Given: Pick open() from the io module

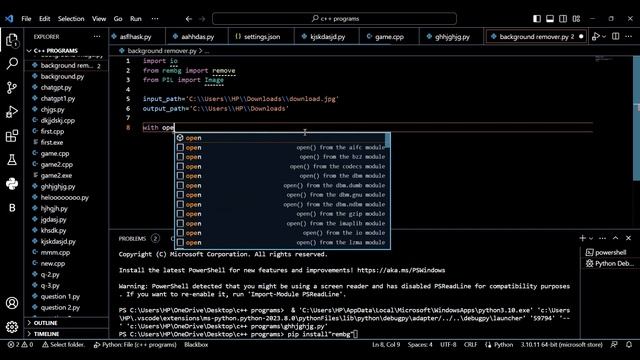Looking at the screenshot, I should point(280,233).
